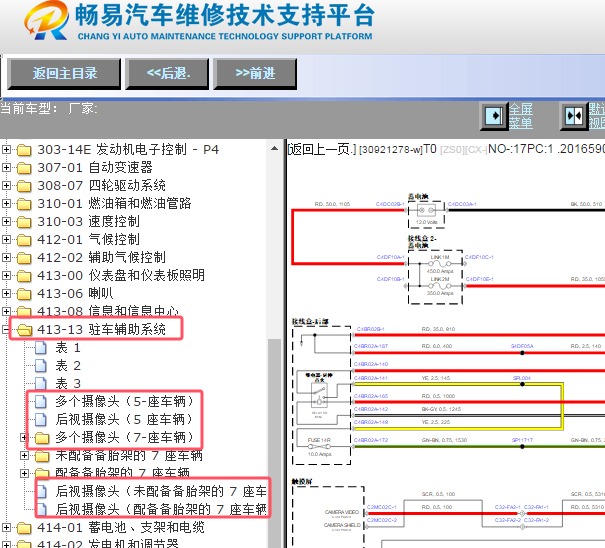This screenshot has height=548, width=605.
Task: Click folder icon of 307-01 自动变速器
Action: pyautogui.click(x=24, y=168)
